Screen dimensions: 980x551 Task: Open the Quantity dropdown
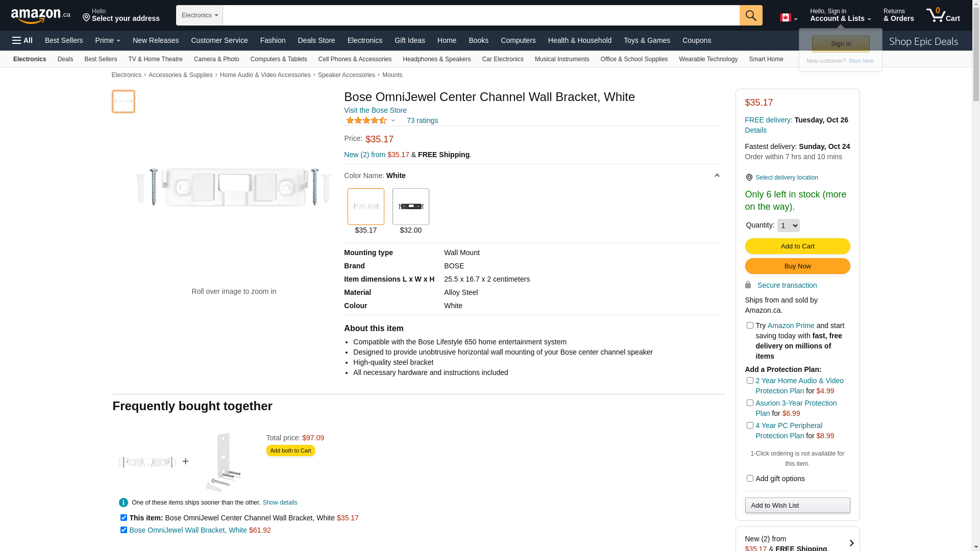coord(788,226)
